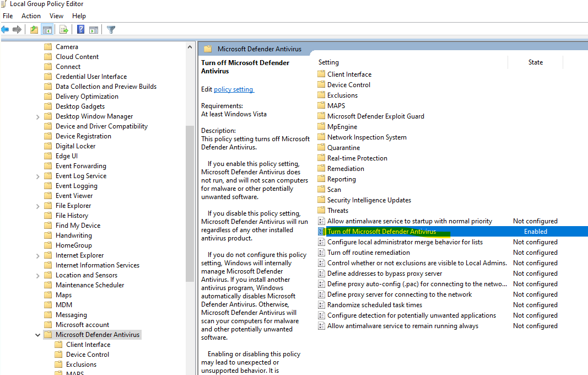
Task: Select Credential User Interface in the tree
Action: [x=91, y=77]
